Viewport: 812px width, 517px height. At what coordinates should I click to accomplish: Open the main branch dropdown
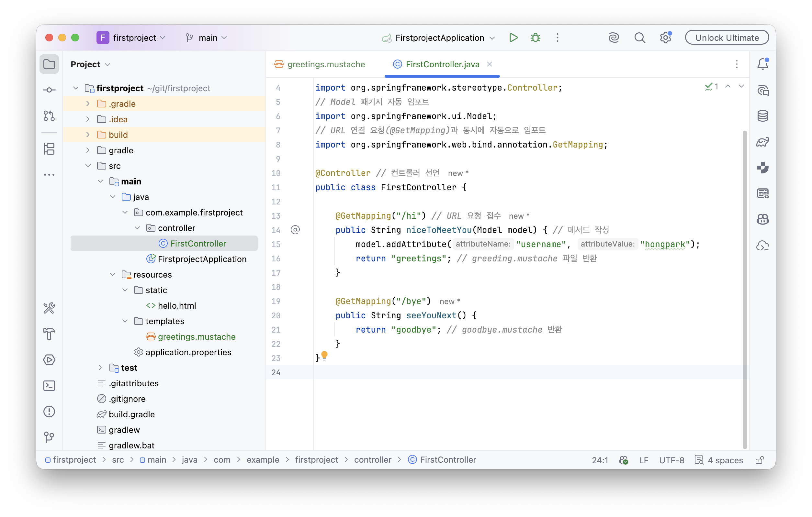click(x=206, y=38)
